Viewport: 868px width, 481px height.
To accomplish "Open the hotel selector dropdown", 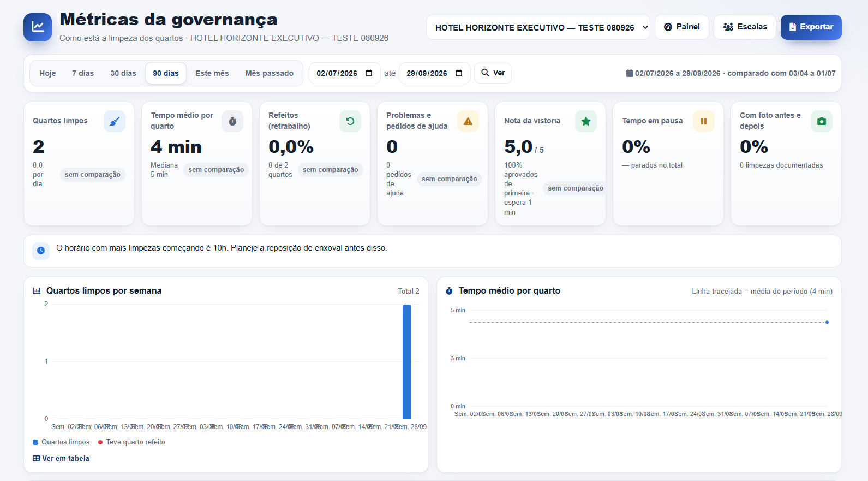I will click(x=538, y=27).
